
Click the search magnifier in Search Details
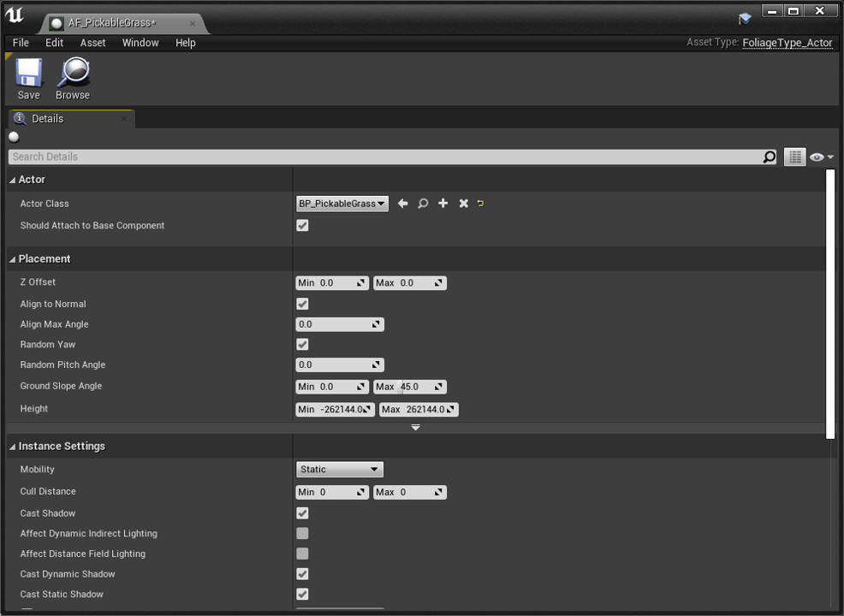click(770, 157)
